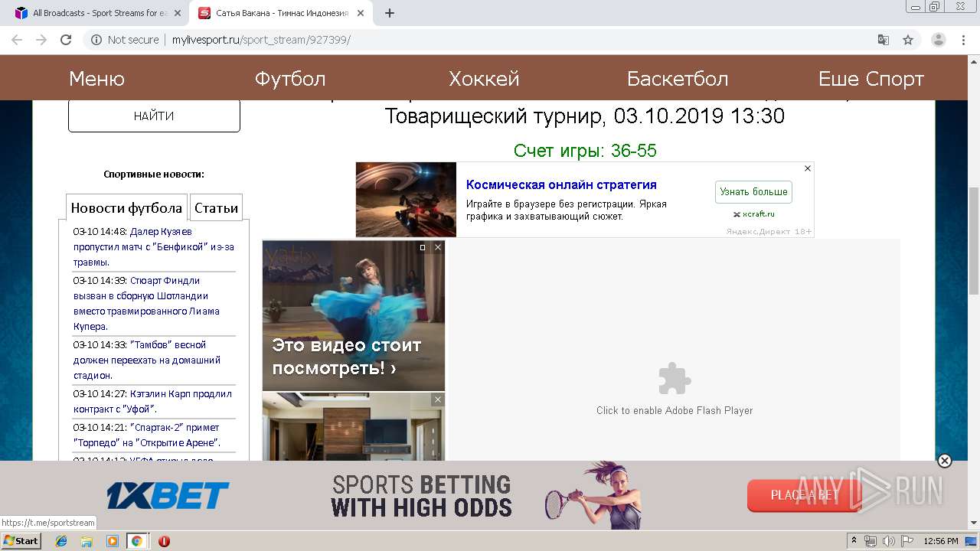Open the media player taskbar icon
This screenshot has width=980, height=551.
pos(112,541)
